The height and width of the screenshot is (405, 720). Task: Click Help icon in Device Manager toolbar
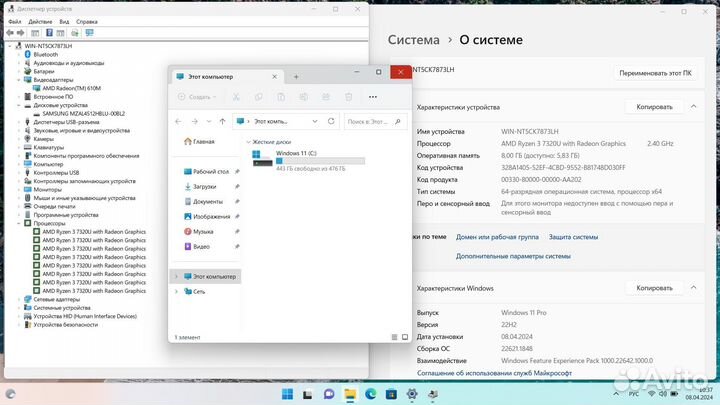point(49,33)
